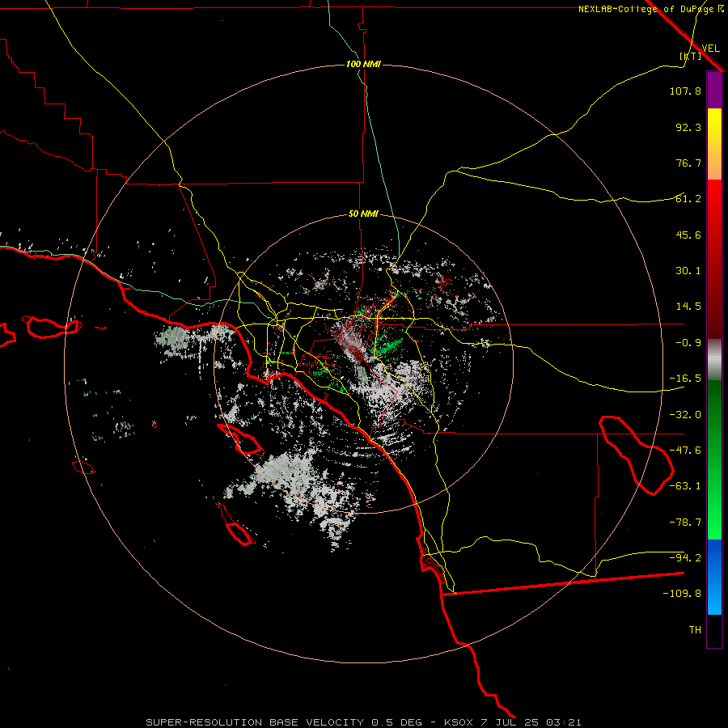Click the VEL legend title

[x=710, y=49]
